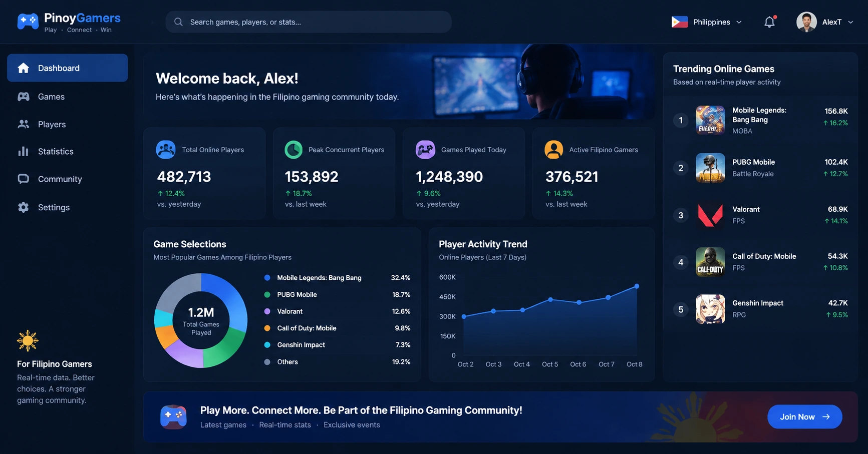
Task: Click the Philippines flag icon
Action: [680, 22]
